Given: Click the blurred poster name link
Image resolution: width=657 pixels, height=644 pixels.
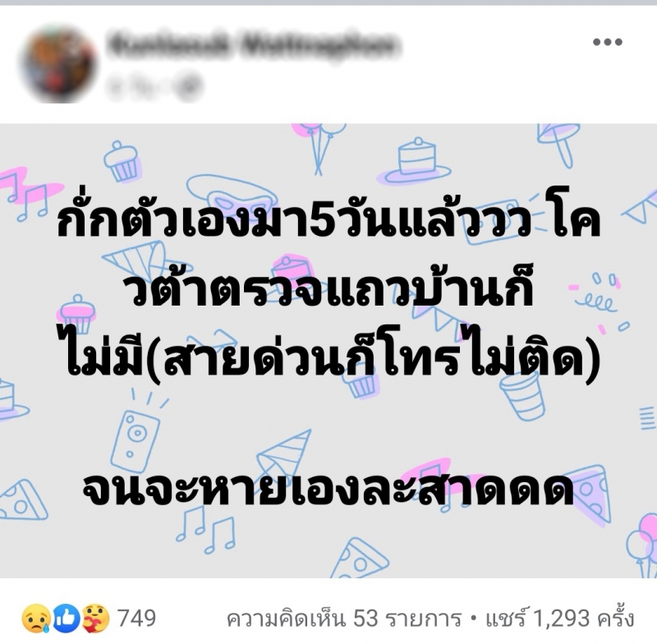Looking at the screenshot, I should pos(250,44).
